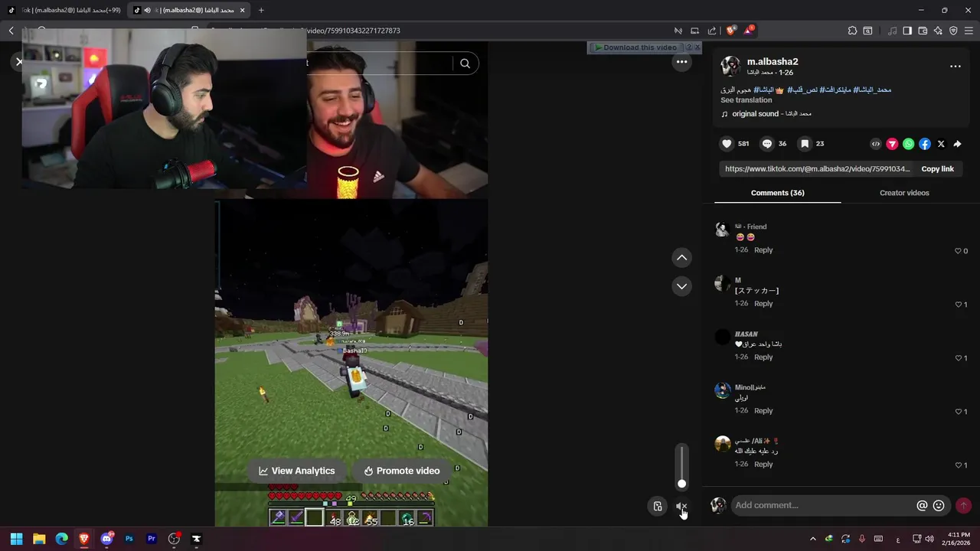The height and width of the screenshot is (551, 980).
Task: Show the sidebar panel icon in the toolbar
Action: [x=907, y=31]
